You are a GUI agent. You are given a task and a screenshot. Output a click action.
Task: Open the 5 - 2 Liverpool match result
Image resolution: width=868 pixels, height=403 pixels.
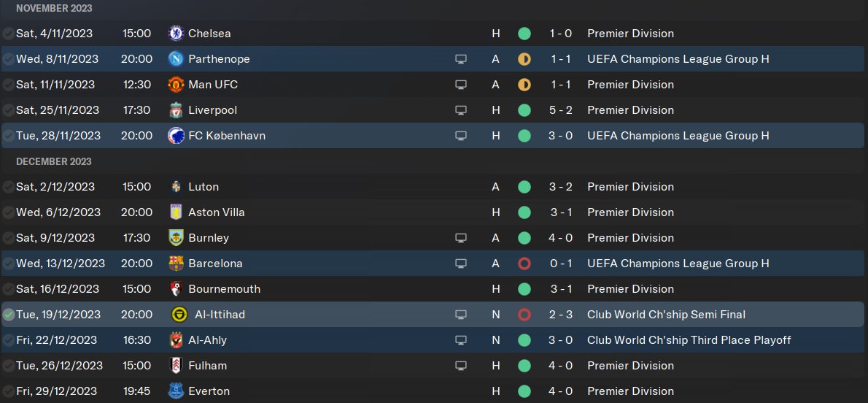pos(561,110)
